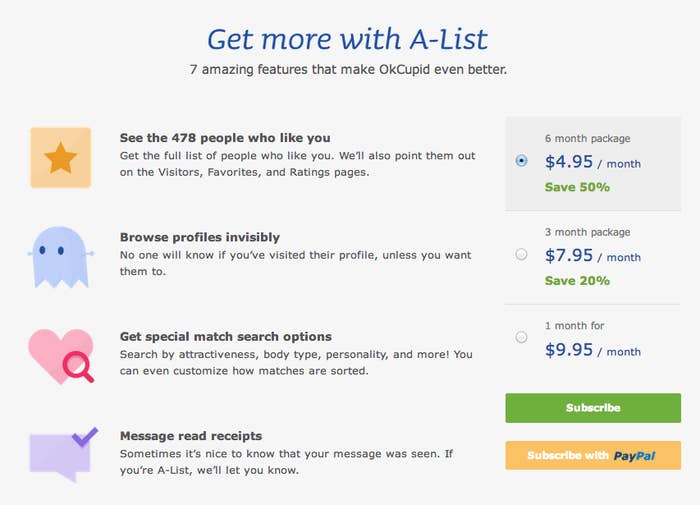Select the 3 month package radio button
Screen dimensions: 700x505
point(521,255)
